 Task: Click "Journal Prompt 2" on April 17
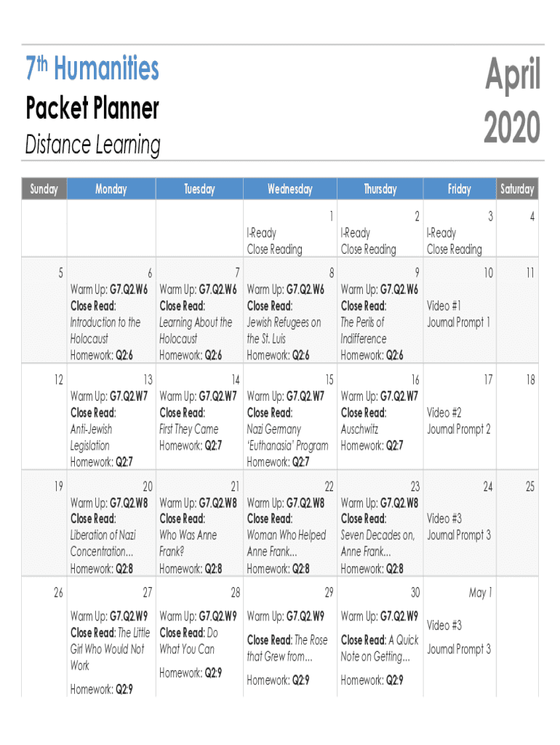pyautogui.click(x=458, y=429)
